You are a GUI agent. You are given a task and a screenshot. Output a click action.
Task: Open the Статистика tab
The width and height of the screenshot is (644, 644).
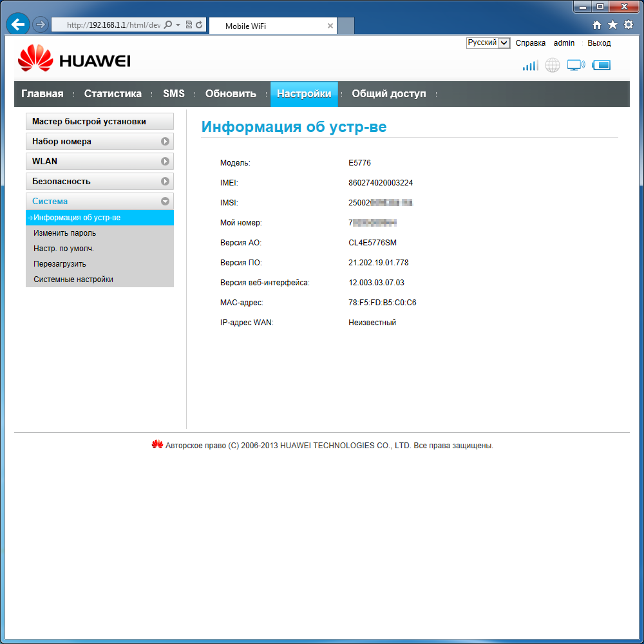[113, 93]
